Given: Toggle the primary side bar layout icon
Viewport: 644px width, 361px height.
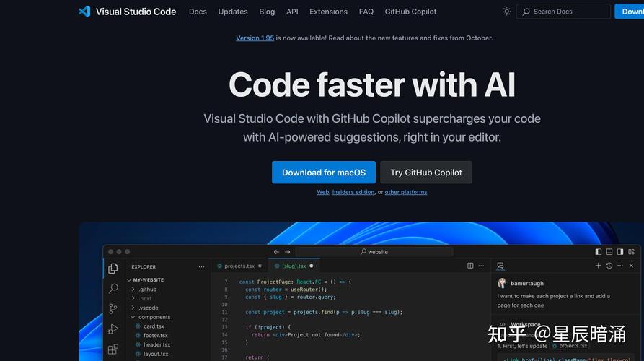Looking at the screenshot, I should [599, 252].
